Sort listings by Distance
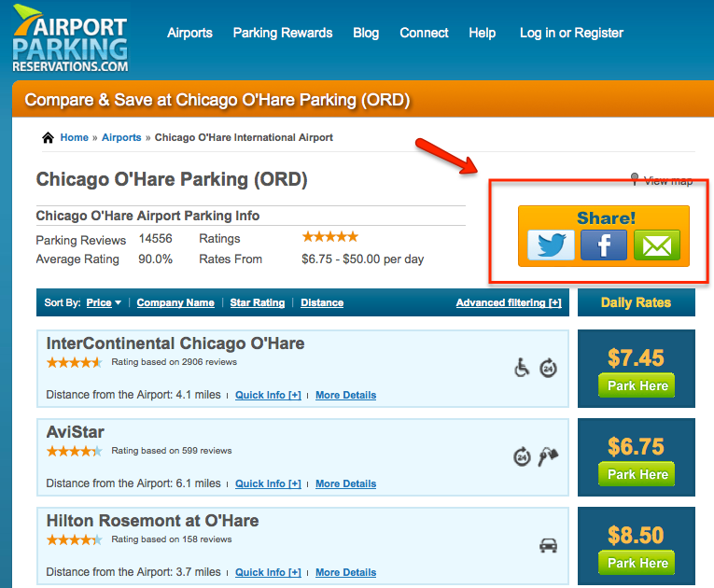The image size is (714, 588). pos(322,303)
